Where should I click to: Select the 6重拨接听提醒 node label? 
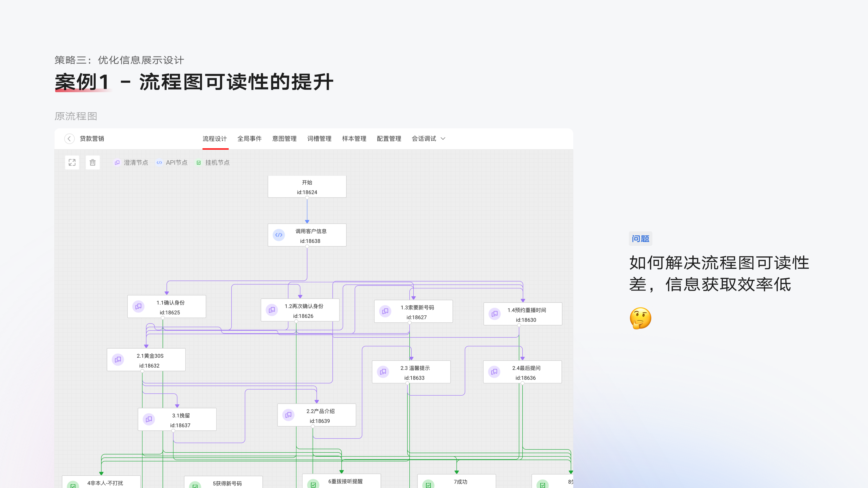[x=345, y=482]
